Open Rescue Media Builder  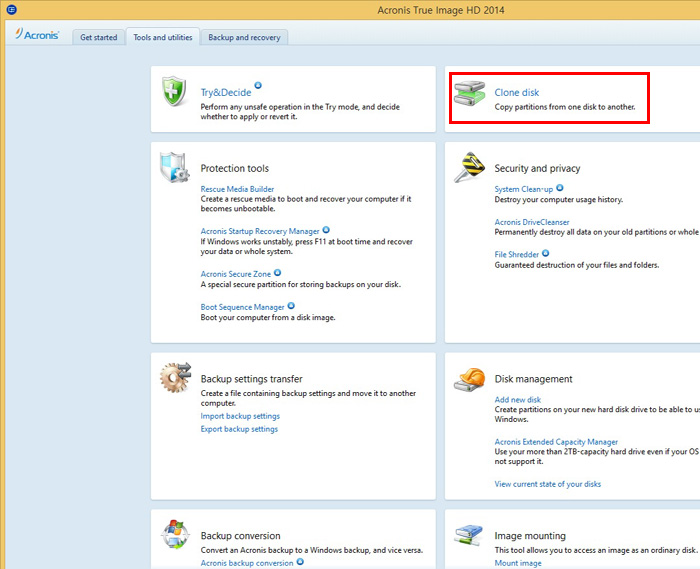tap(237, 189)
